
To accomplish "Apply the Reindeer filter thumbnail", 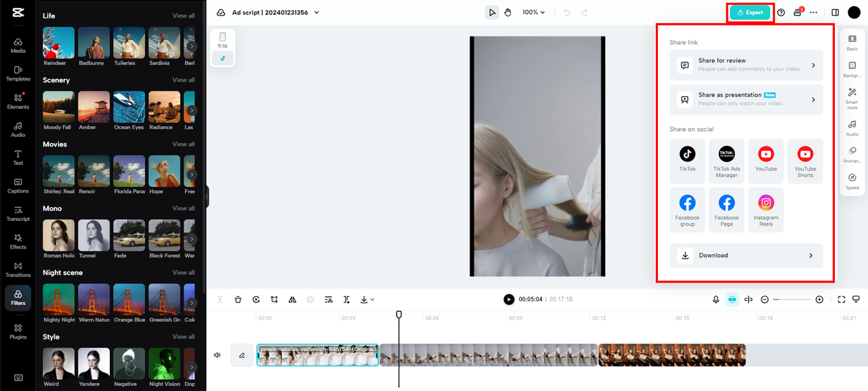I will pyautogui.click(x=59, y=43).
